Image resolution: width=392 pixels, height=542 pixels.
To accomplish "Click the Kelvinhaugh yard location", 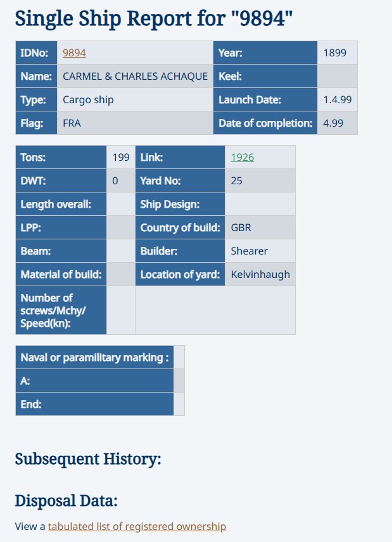I will click(x=260, y=274).
